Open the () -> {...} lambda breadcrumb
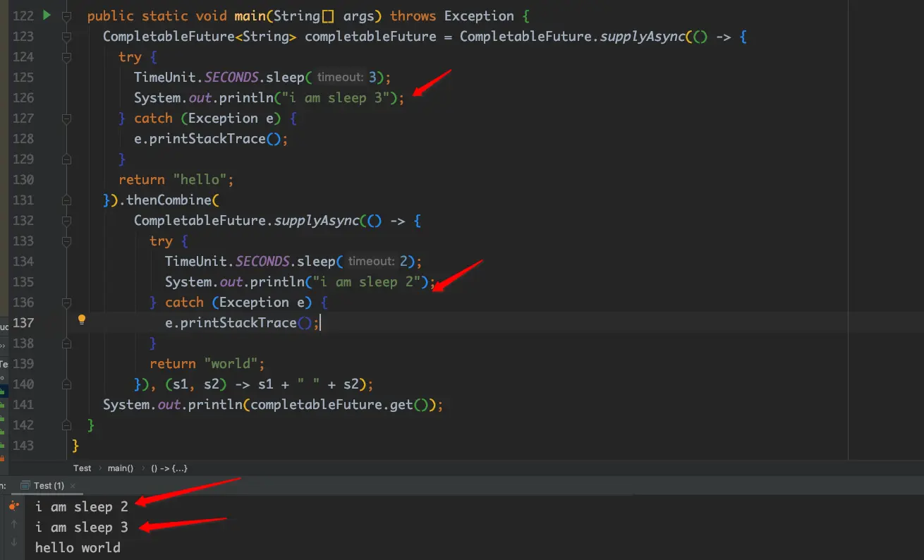The width and height of the screenshot is (924, 560). coord(169,468)
